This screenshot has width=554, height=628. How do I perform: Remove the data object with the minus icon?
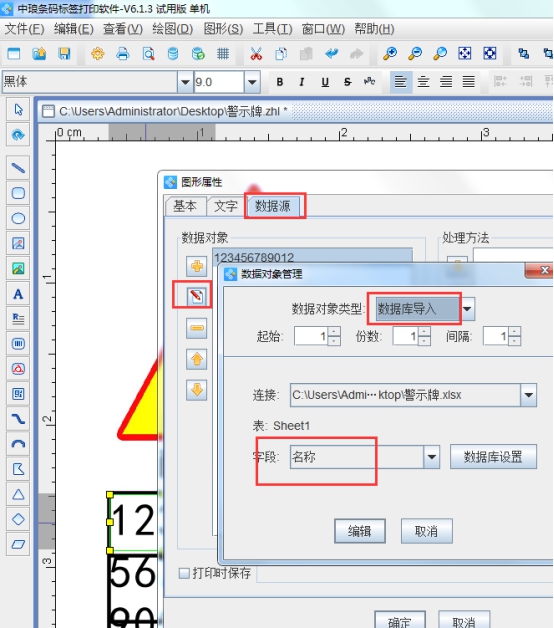coord(196,328)
